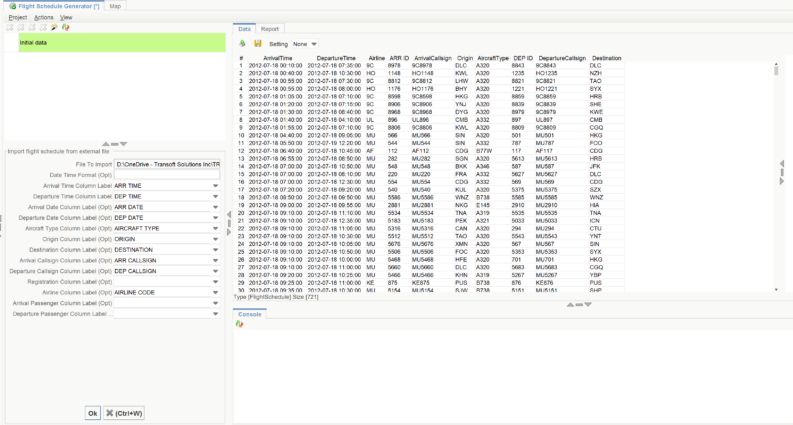Screen dimensions: 793x425
Task: Click the colorful rightmost icon in left toolbar
Action: 65,27
